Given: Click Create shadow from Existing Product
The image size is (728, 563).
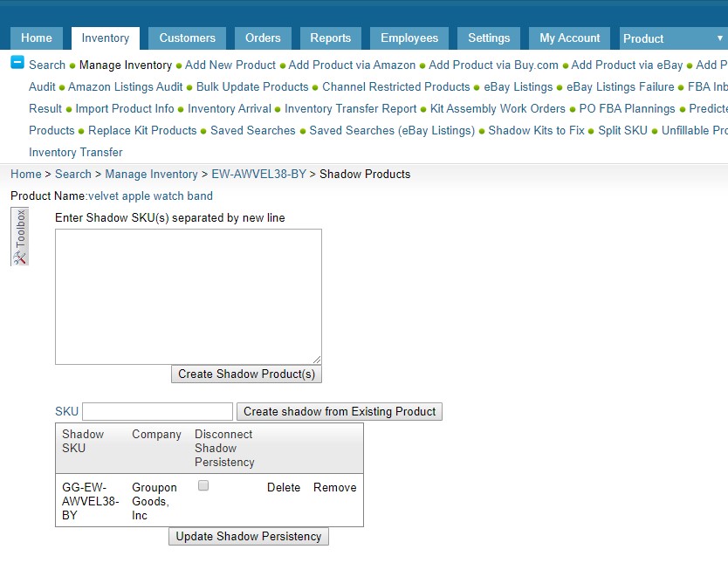Looking at the screenshot, I should point(340,412).
